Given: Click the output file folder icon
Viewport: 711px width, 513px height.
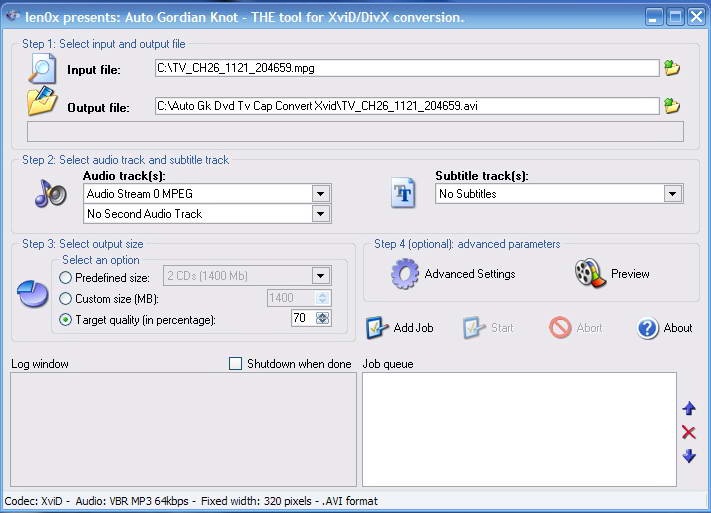Looking at the screenshot, I should 42,101.
